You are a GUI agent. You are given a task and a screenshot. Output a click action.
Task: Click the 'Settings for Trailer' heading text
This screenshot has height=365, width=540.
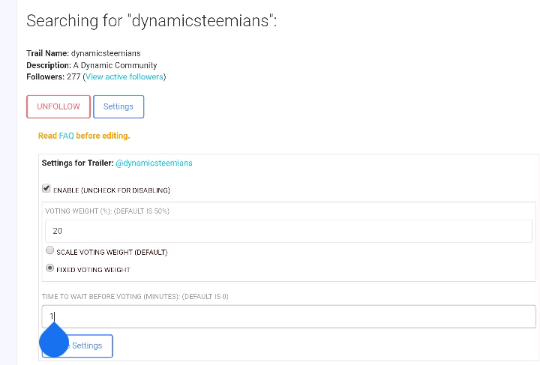[77, 163]
